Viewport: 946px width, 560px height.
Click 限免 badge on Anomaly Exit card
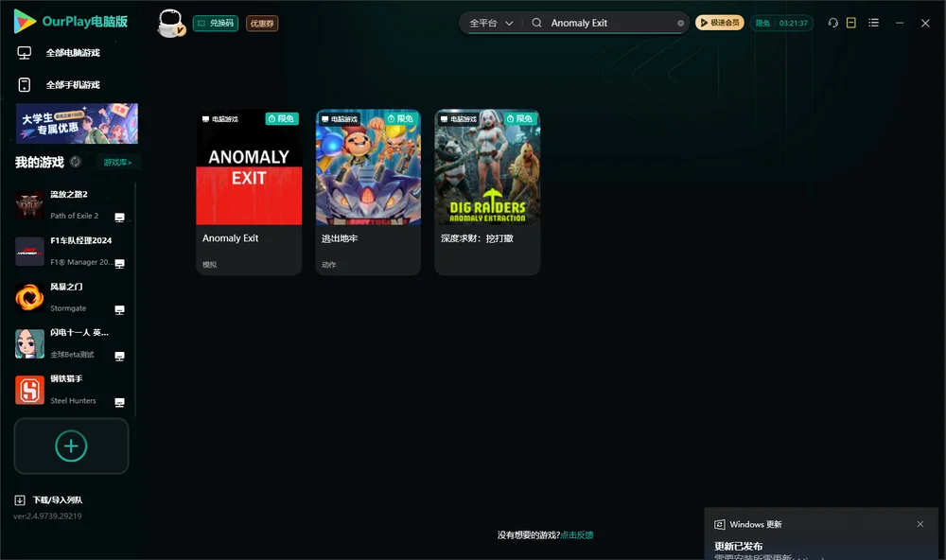pyautogui.click(x=282, y=119)
